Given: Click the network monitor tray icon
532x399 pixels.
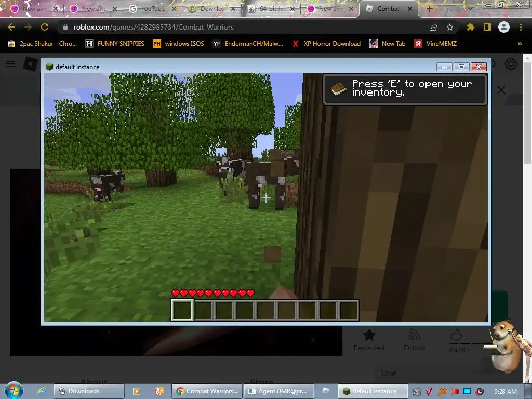Looking at the screenshot, I should click(467, 392).
